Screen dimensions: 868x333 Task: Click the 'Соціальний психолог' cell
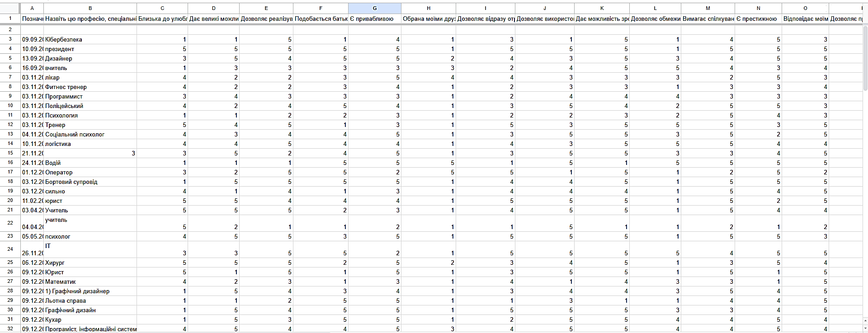[x=90, y=134]
